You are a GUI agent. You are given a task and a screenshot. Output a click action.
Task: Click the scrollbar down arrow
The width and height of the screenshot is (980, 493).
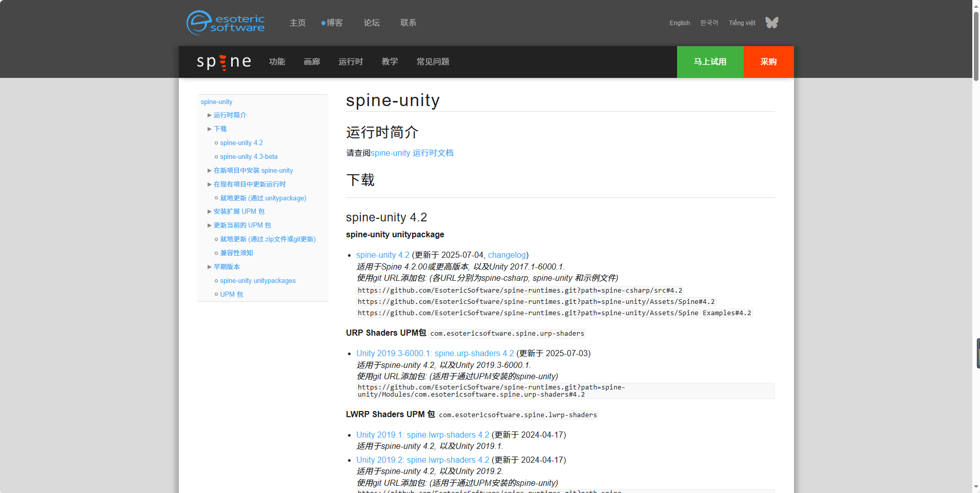pos(976,487)
